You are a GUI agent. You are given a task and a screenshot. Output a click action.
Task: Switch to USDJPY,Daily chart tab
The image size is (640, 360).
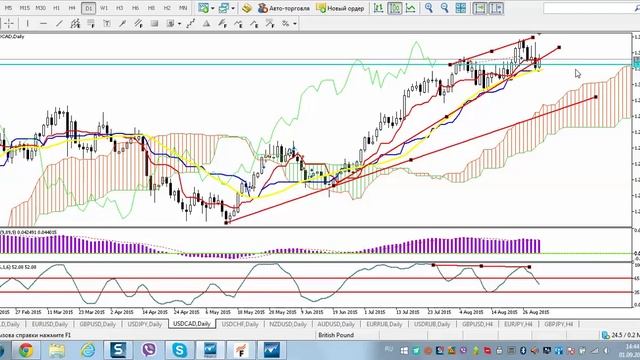144,324
